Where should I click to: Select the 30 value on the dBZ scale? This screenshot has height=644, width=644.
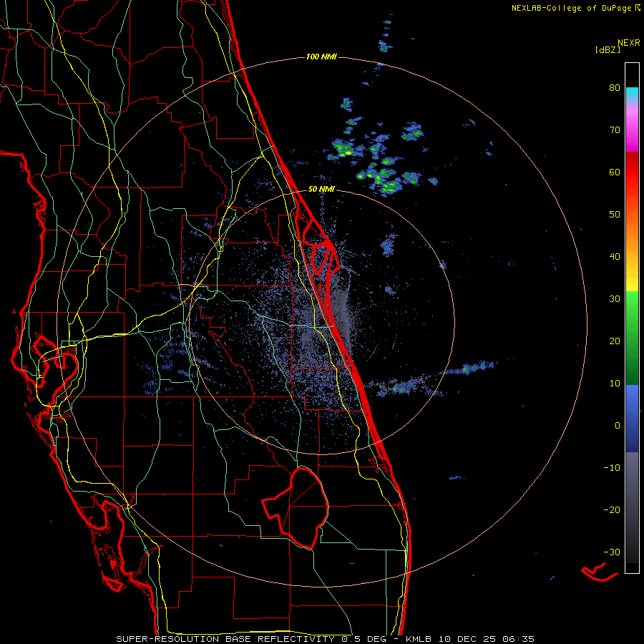point(615,299)
